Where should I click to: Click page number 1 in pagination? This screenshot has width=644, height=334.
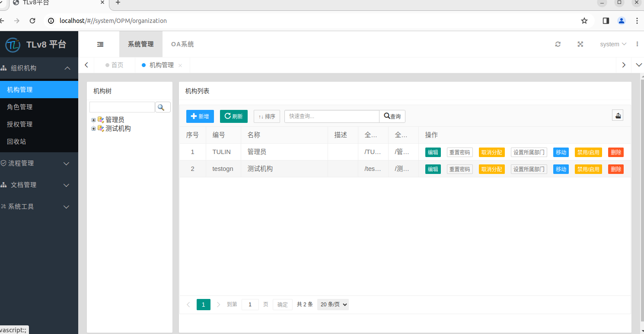point(204,305)
